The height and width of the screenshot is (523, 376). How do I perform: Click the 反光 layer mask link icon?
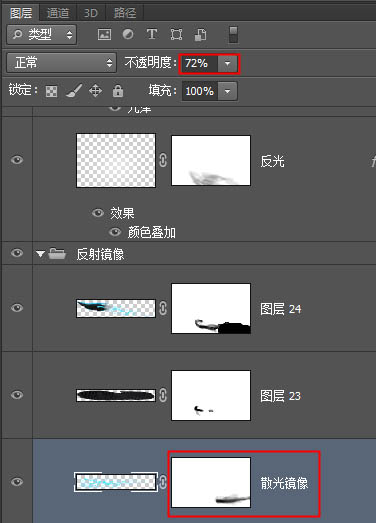coord(163,160)
